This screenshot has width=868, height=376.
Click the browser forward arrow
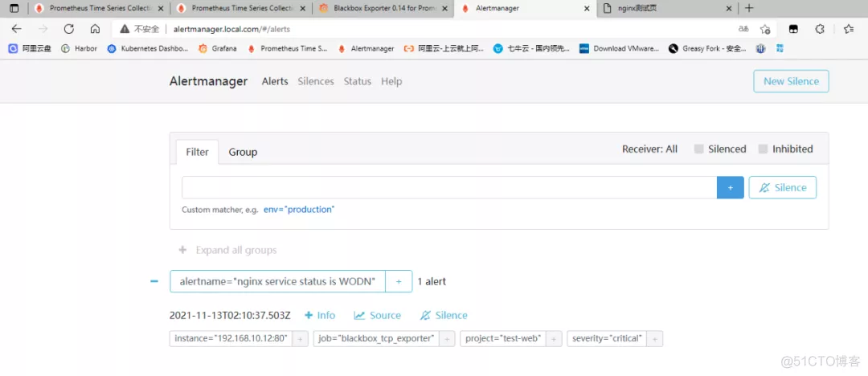tap(43, 29)
